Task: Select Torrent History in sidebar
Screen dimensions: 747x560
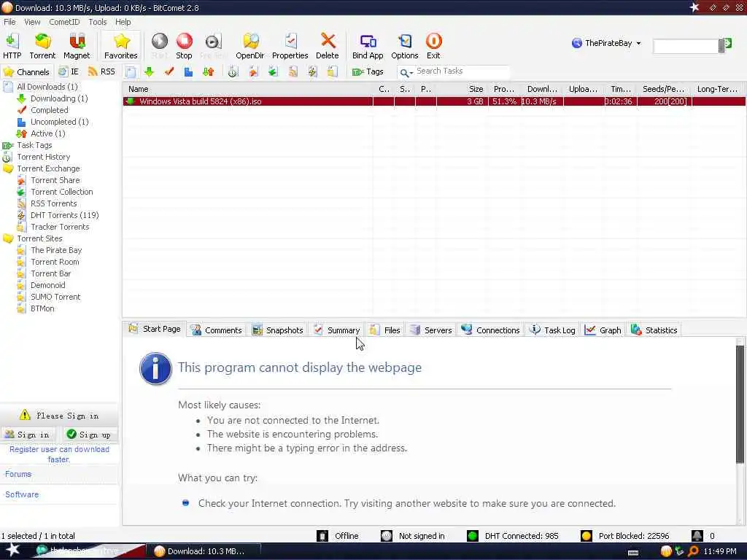Action: tap(43, 157)
